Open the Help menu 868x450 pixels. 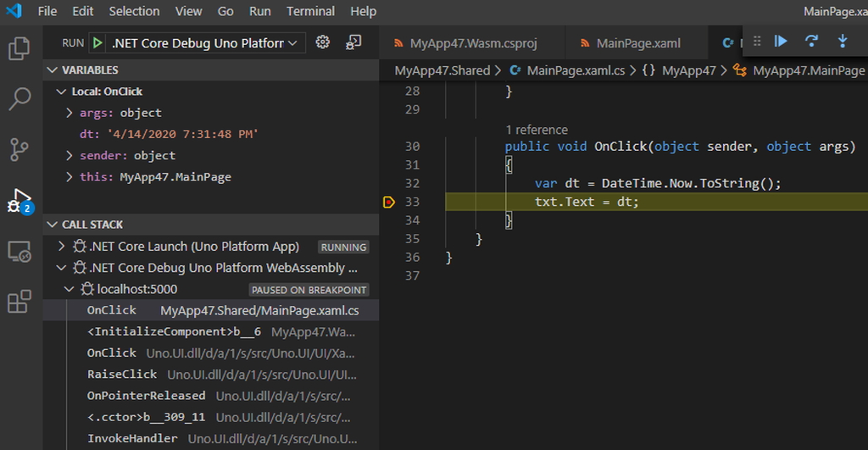click(363, 11)
